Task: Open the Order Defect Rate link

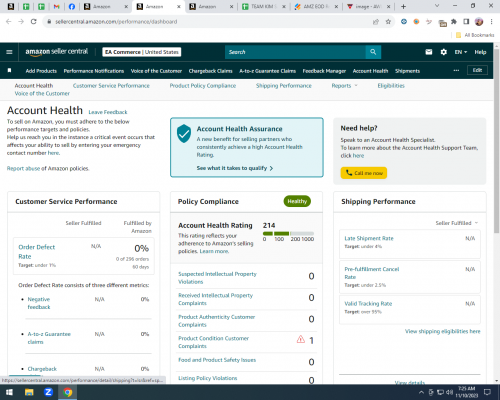Action: point(36,252)
